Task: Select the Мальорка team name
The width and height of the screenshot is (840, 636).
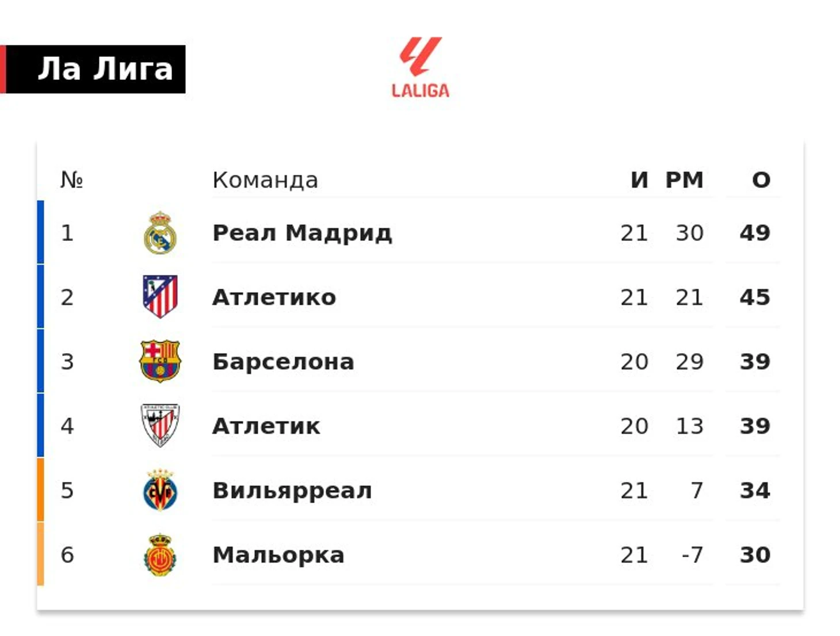Action: [278, 555]
